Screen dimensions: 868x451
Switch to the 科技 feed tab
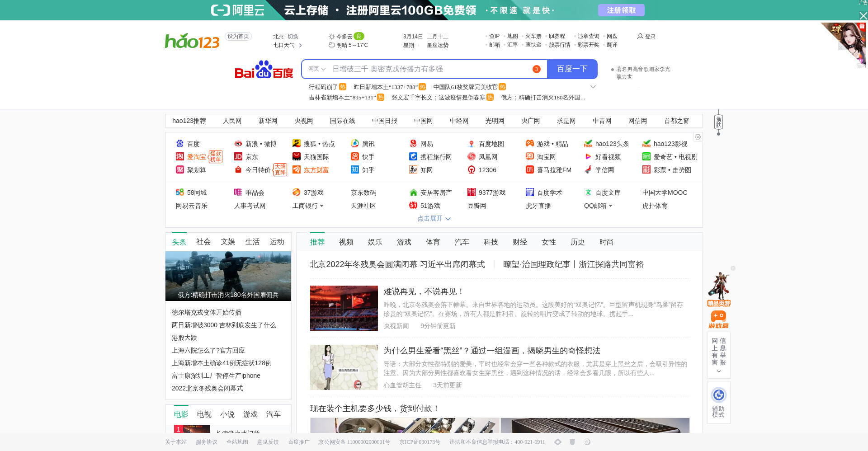click(491, 242)
